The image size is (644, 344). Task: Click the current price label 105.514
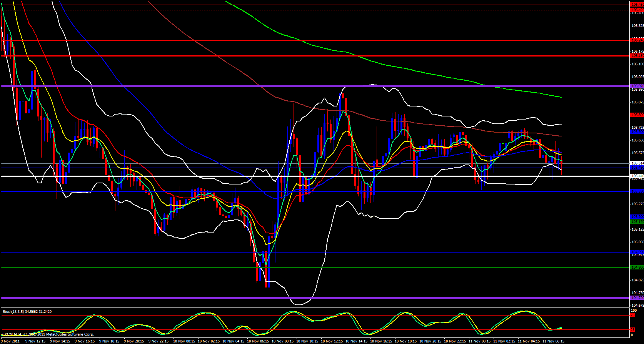pos(637,163)
